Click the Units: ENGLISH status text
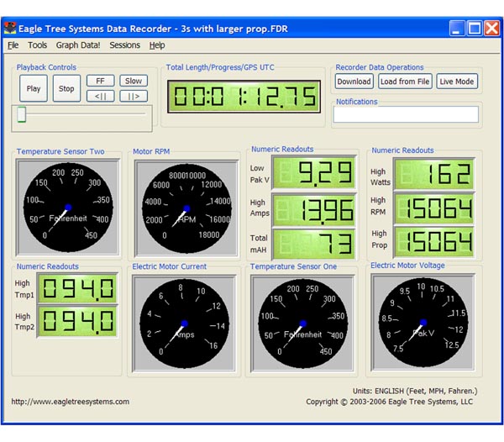 click(415, 391)
